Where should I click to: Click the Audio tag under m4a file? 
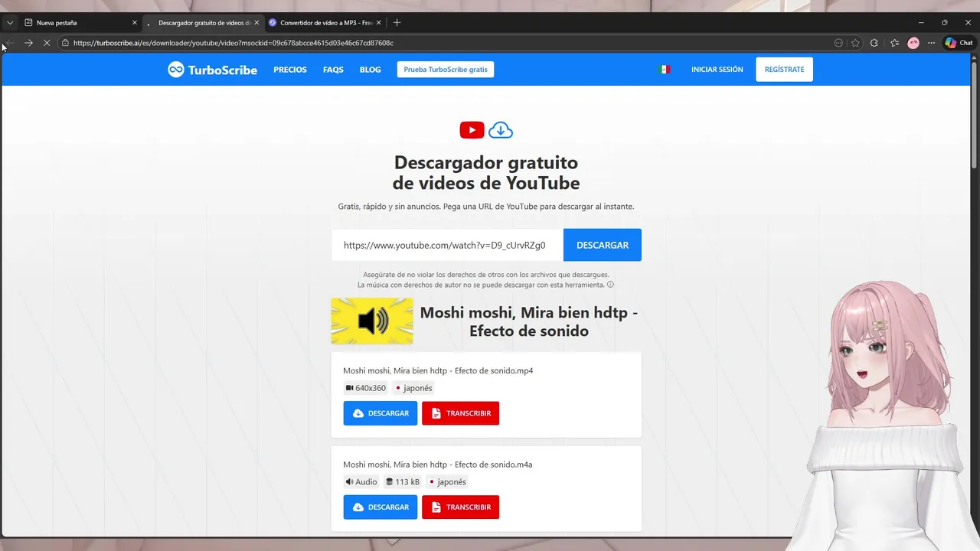(361, 482)
